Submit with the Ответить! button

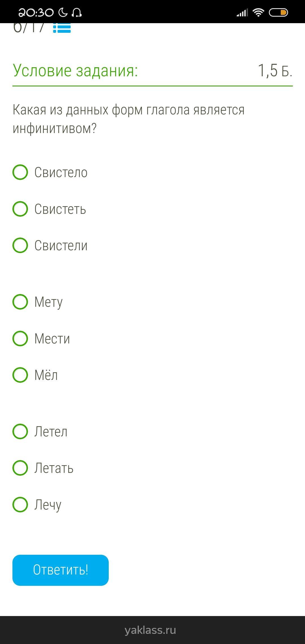point(60,570)
